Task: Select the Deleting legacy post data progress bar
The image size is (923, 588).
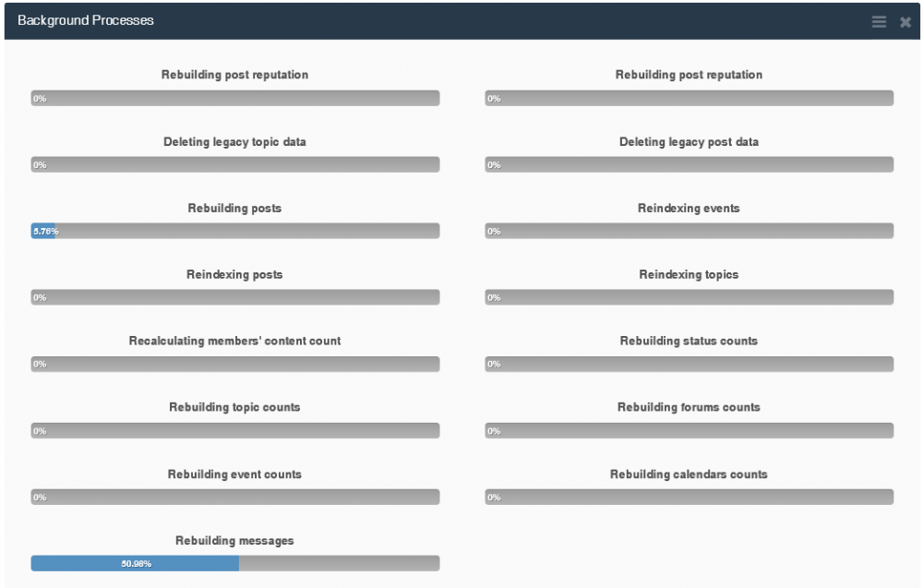Action: pyautogui.click(x=689, y=165)
